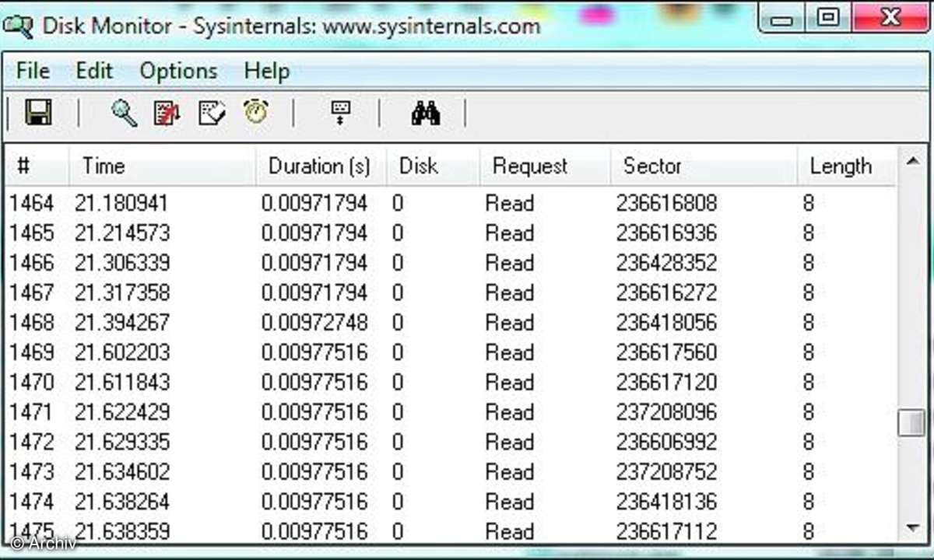The width and height of the screenshot is (934, 560).
Task: Click the scrollbar up arrow
Action: click(x=913, y=162)
